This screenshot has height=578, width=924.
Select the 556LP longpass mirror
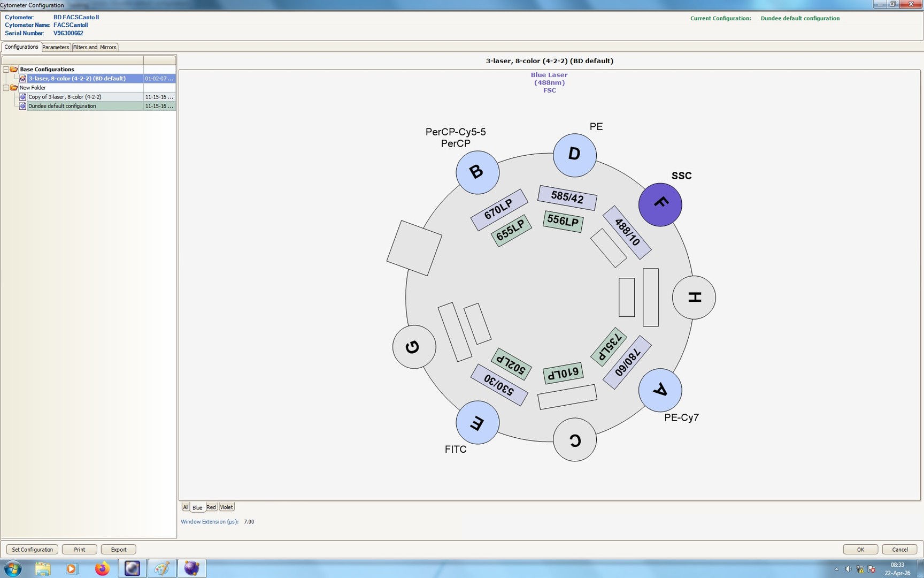(x=563, y=220)
